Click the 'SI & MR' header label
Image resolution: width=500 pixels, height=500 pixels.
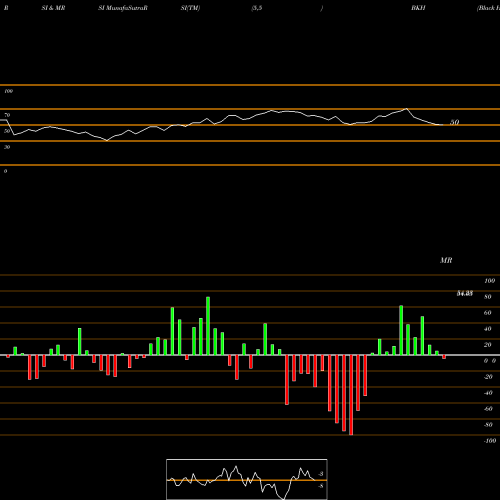(x=53, y=8)
